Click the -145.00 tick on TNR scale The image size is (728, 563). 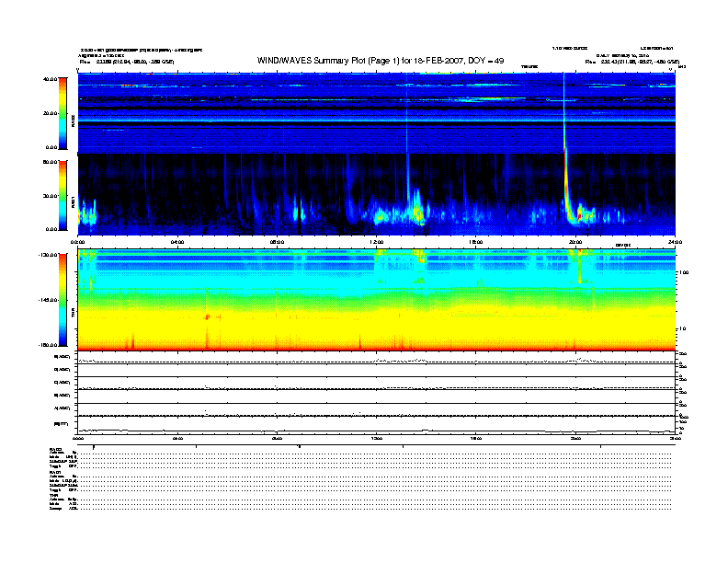click(x=48, y=300)
